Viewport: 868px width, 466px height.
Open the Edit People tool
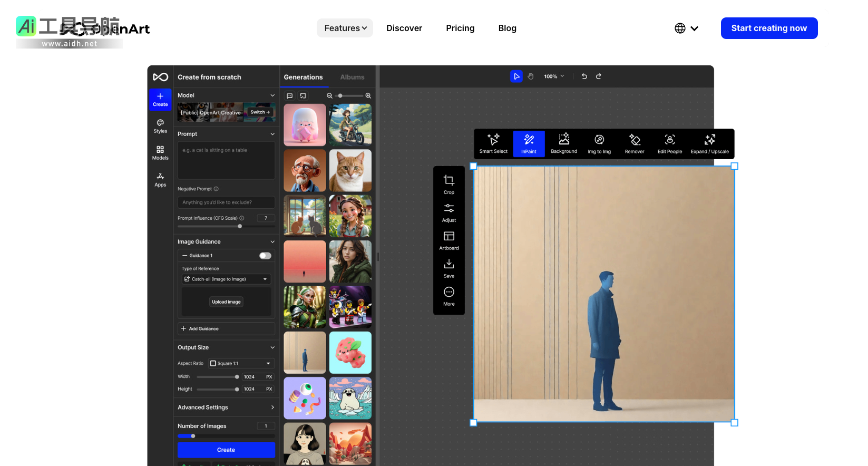669,143
